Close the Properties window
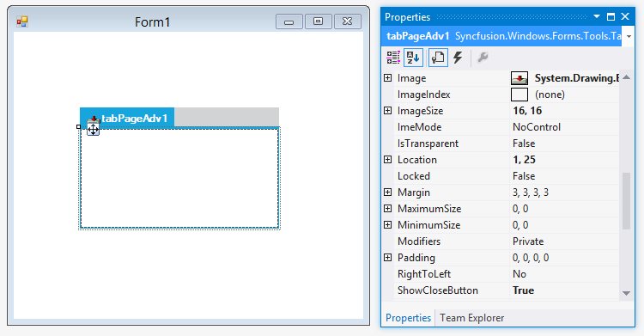The height and width of the screenshot is (336, 644). coord(625,16)
